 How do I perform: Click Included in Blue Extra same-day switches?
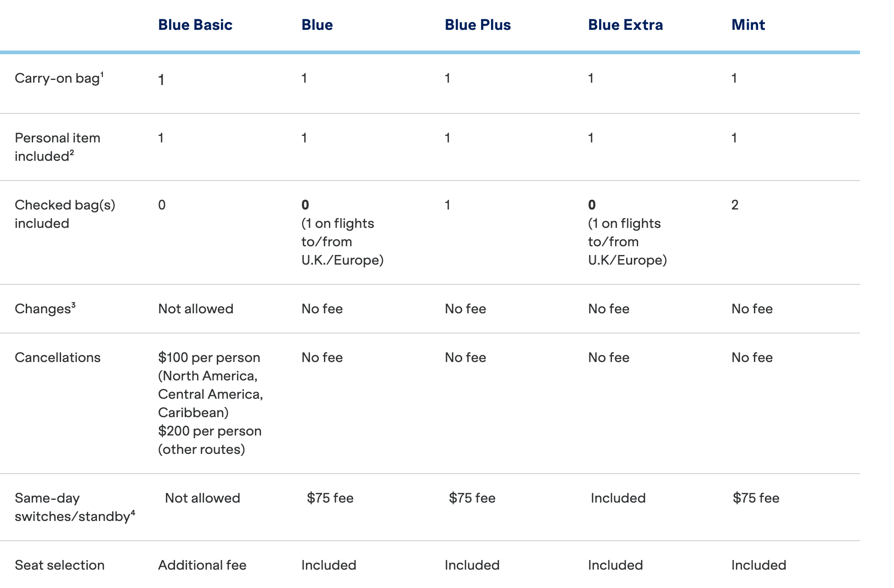coord(618,498)
